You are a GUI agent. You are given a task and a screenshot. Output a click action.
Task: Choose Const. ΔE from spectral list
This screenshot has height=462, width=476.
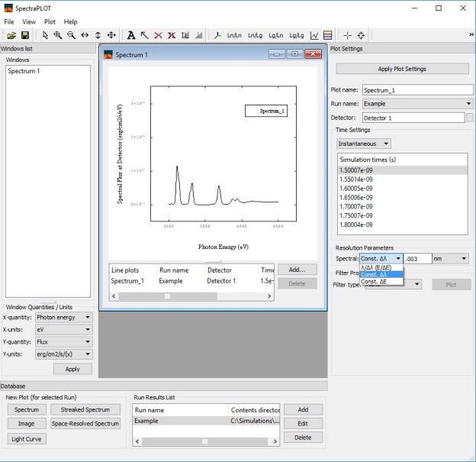pos(375,282)
